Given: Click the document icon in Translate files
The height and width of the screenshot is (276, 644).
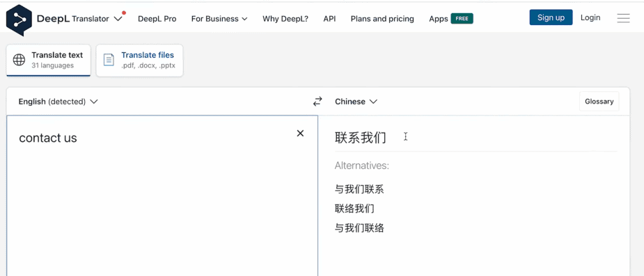Looking at the screenshot, I should point(109,60).
